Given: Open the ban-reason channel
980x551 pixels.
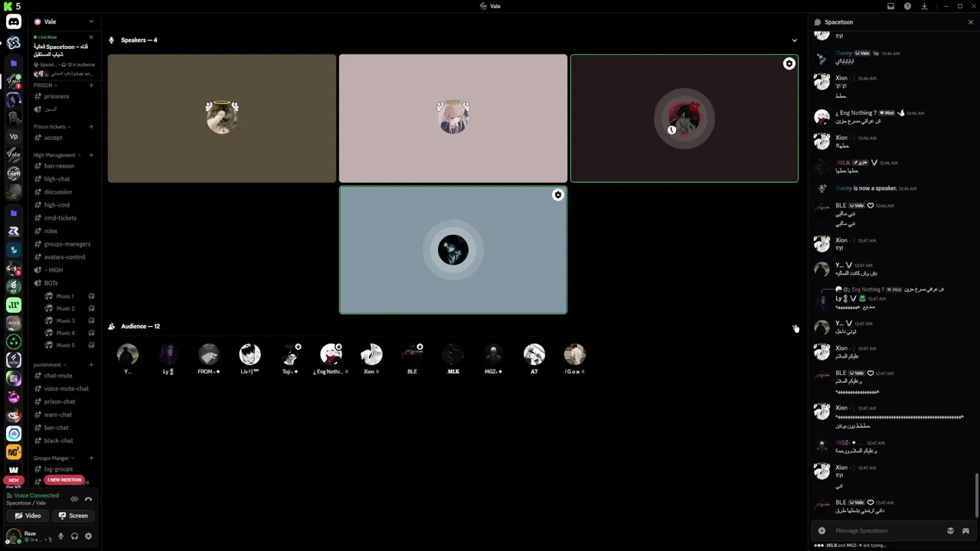Looking at the screenshot, I should pos(64,166).
